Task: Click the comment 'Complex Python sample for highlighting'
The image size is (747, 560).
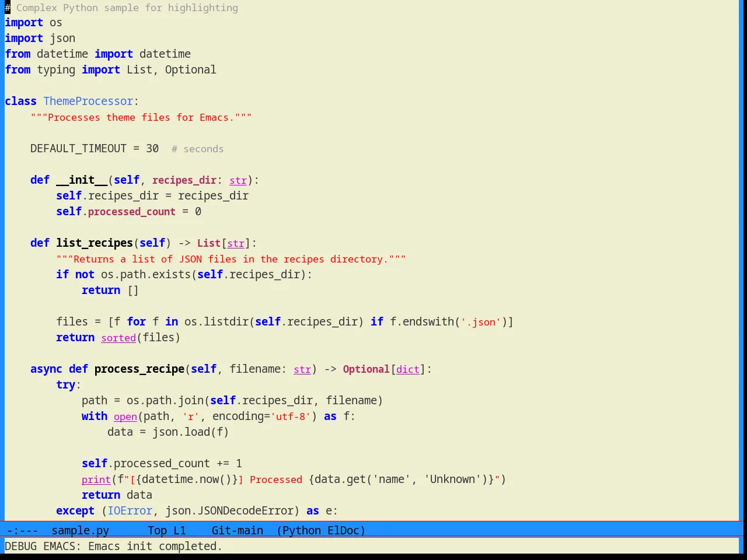Action: click(x=127, y=8)
